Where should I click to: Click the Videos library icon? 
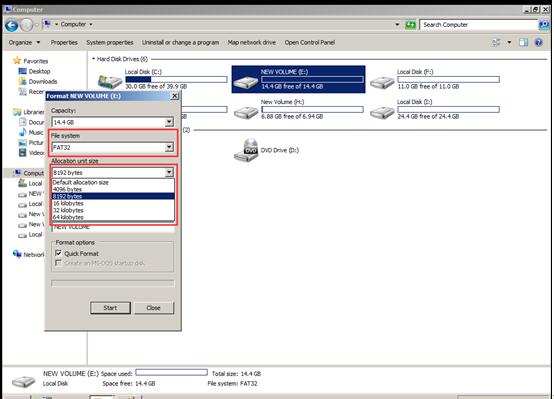[22, 153]
